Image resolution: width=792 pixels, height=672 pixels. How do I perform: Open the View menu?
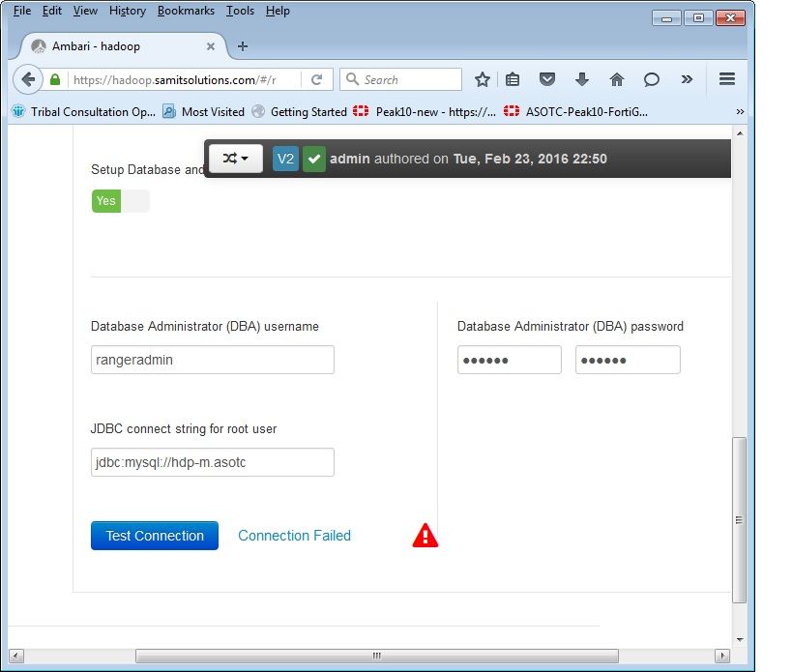point(85,11)
